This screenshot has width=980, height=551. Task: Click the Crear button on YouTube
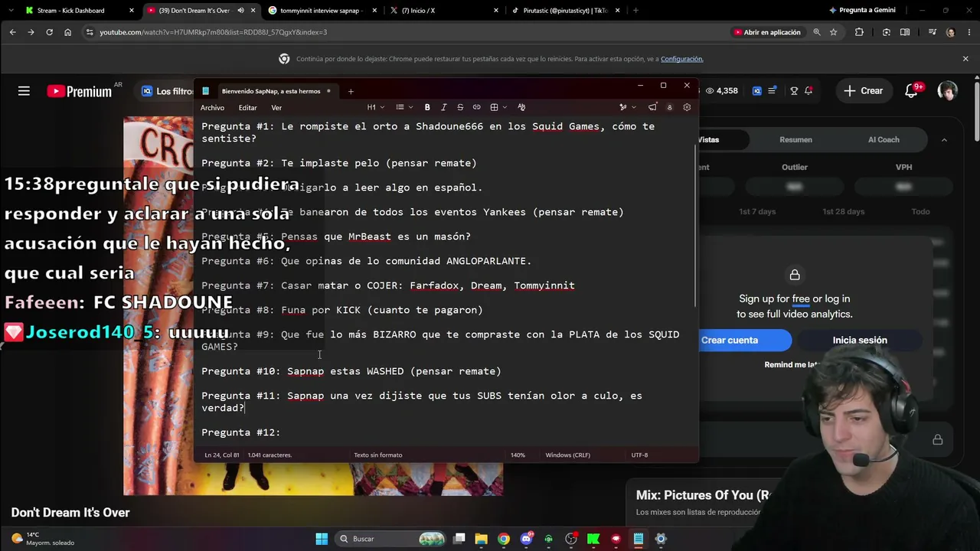(x=864, y=90)
